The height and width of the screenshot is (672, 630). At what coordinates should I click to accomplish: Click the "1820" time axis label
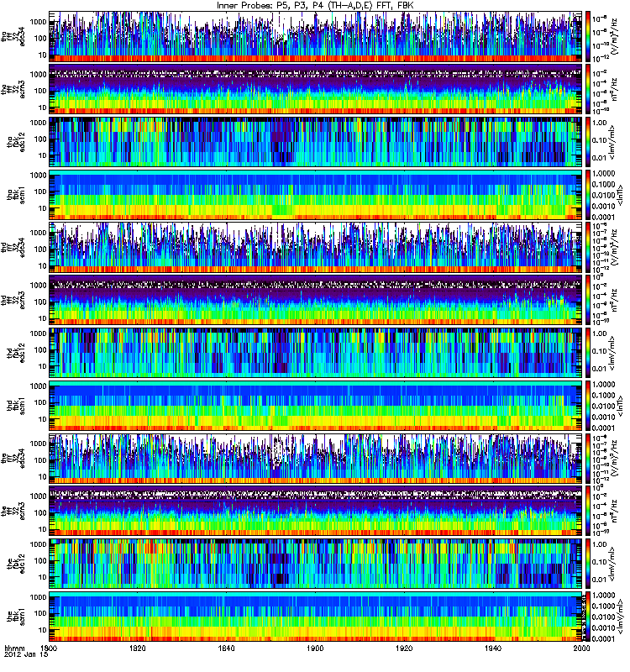click(138, 648)
